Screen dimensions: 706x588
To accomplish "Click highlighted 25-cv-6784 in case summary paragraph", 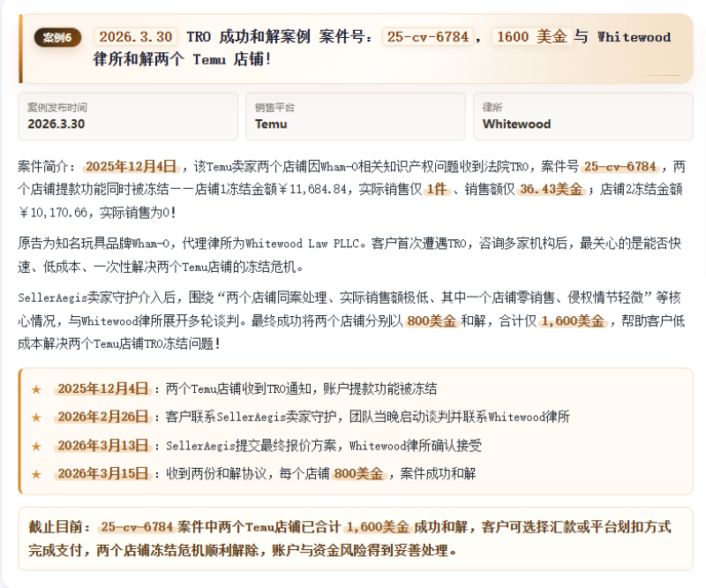I will click(620, 167).
